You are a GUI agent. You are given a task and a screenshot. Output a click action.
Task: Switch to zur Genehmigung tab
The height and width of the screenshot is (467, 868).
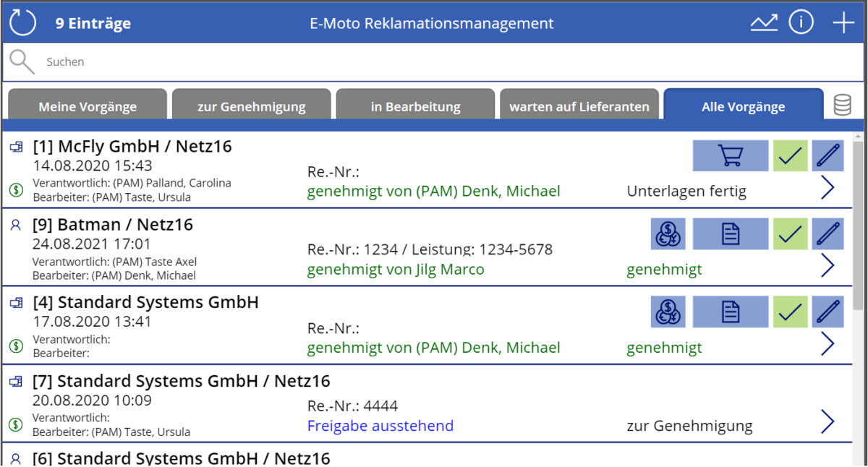[x=252, y=105]
